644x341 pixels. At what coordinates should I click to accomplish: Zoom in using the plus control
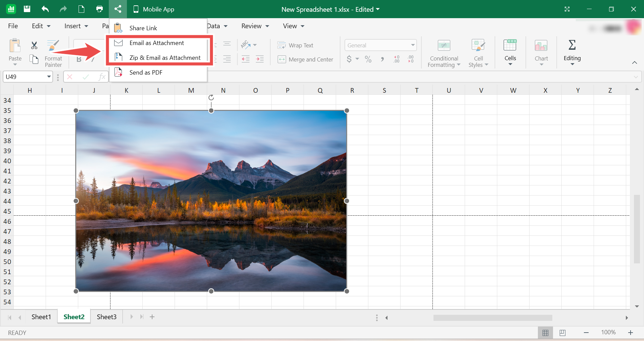(630, 333)
